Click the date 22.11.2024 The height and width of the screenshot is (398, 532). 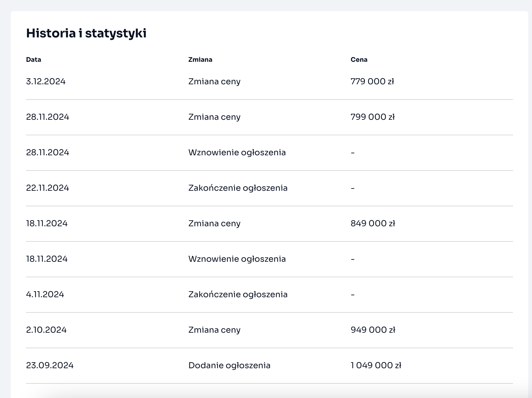(x=48, y=188)
